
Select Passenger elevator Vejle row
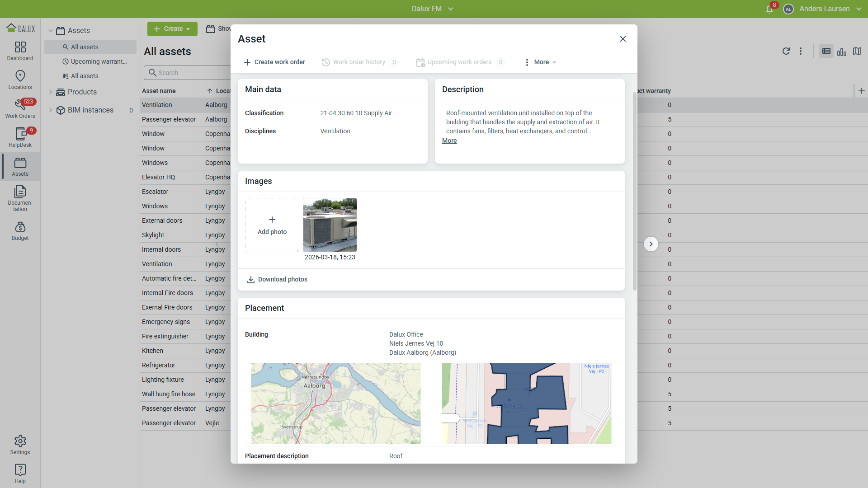[185, 423]
